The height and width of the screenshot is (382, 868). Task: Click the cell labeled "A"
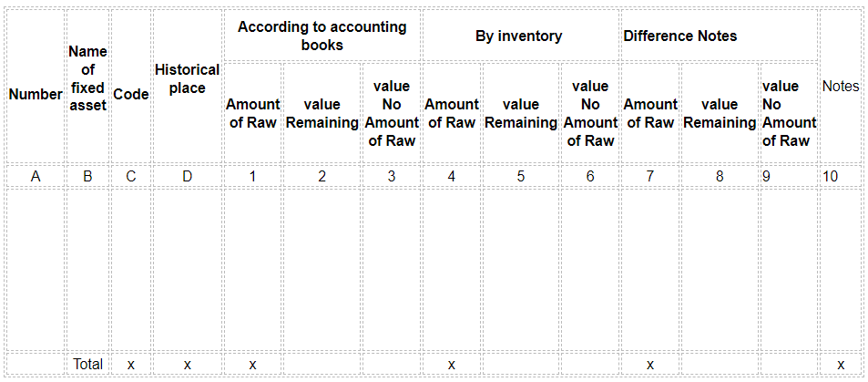pyautogui.click(x=36, y=176)
